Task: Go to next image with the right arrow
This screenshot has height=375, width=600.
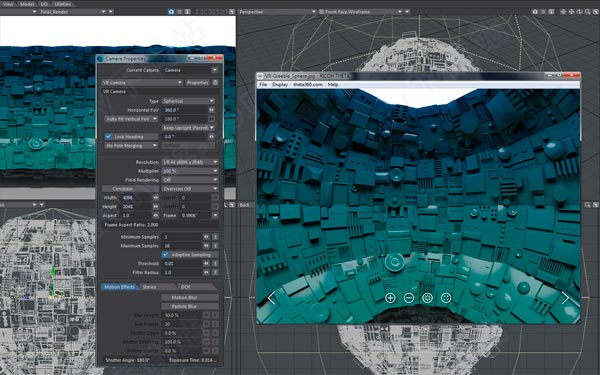Action: tap(565, 298)
